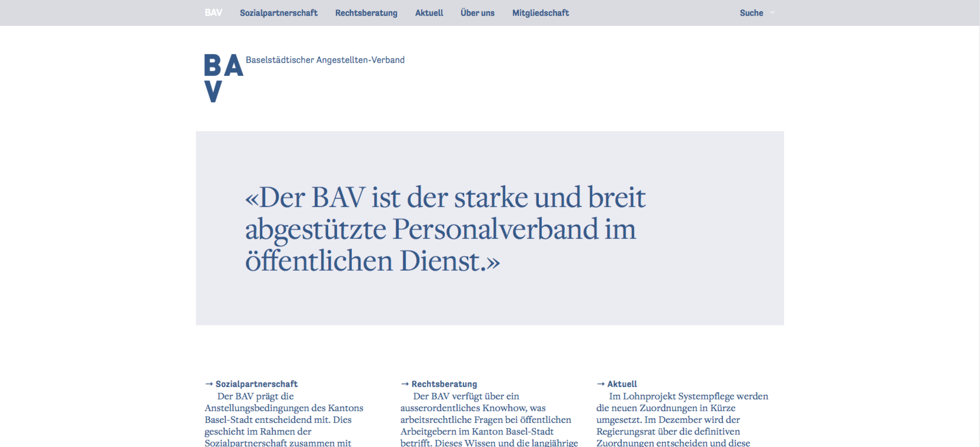Open the Rechtsberatung section link
This screenshot has width=980, height=447.
445,384
